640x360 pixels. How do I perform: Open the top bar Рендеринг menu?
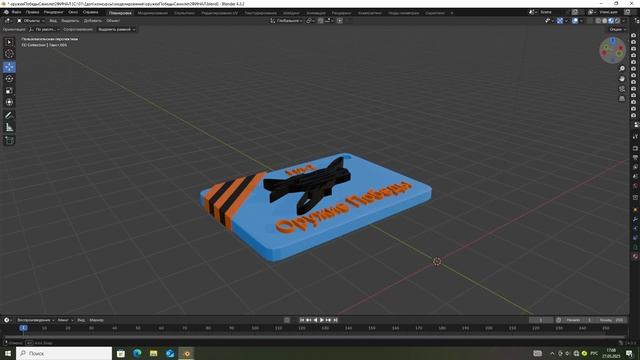(x=53, y=12)
